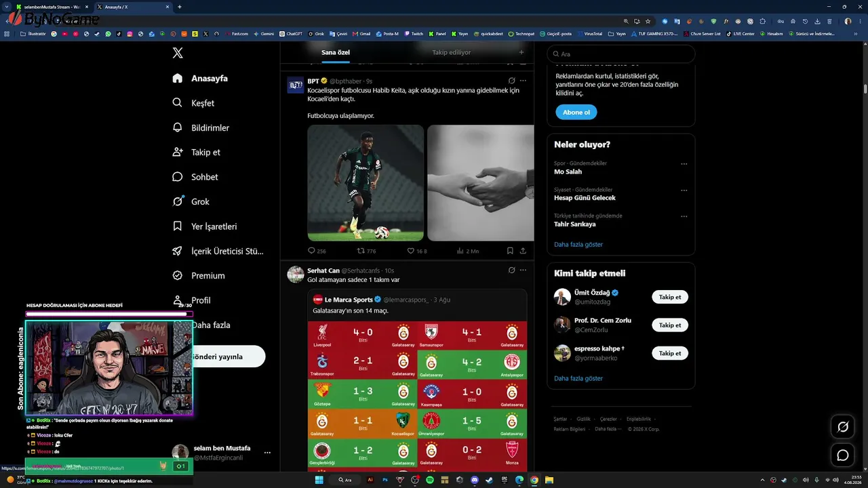
Task: Open Grok from the sidebar
Action: [x=191, y=201]
